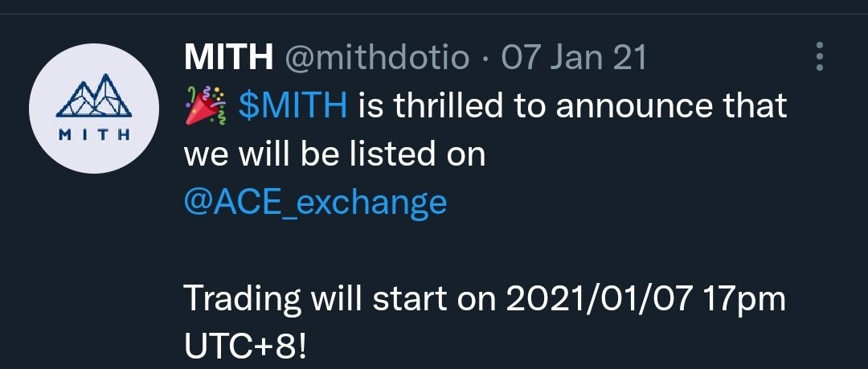Click the 07 Jan 21 timestamp

click(x=574, y=58)
